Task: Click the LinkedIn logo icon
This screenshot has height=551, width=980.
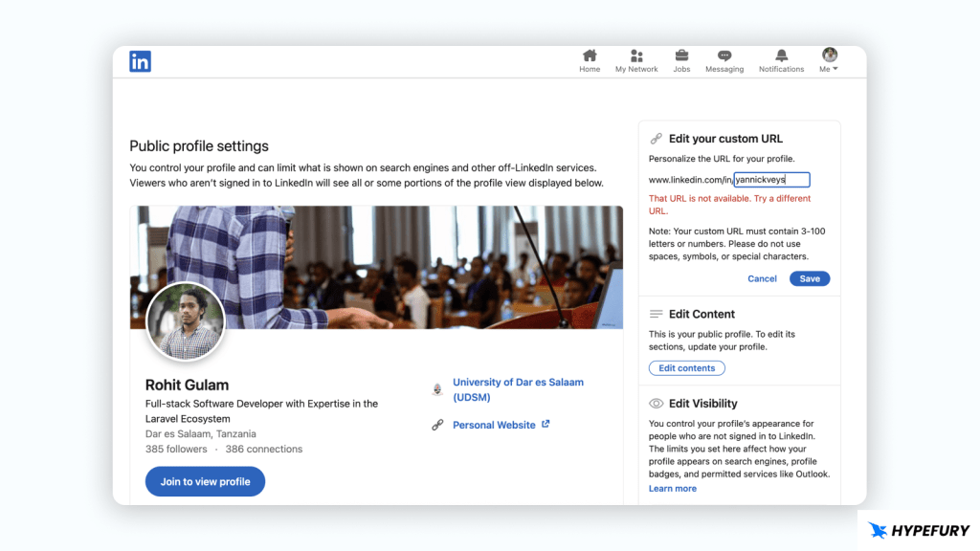Action: pyautogui.click(x=140, y=61)
